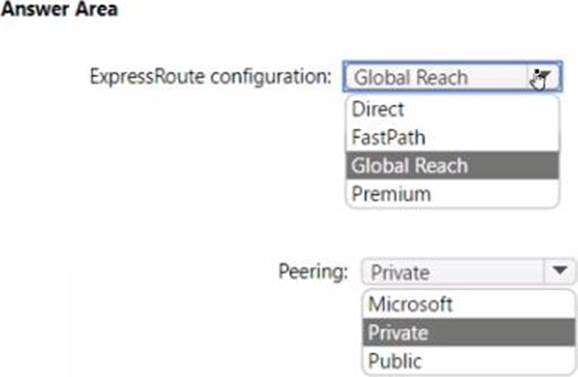Collapse the Peering list using its triangle
The width and height of the screenshot is (578, 377).
pyautogui.click(x=560, y=272)
